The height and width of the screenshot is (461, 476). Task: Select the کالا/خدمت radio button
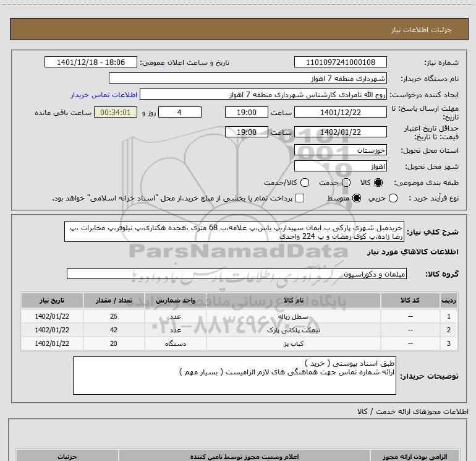coord(305,183)
